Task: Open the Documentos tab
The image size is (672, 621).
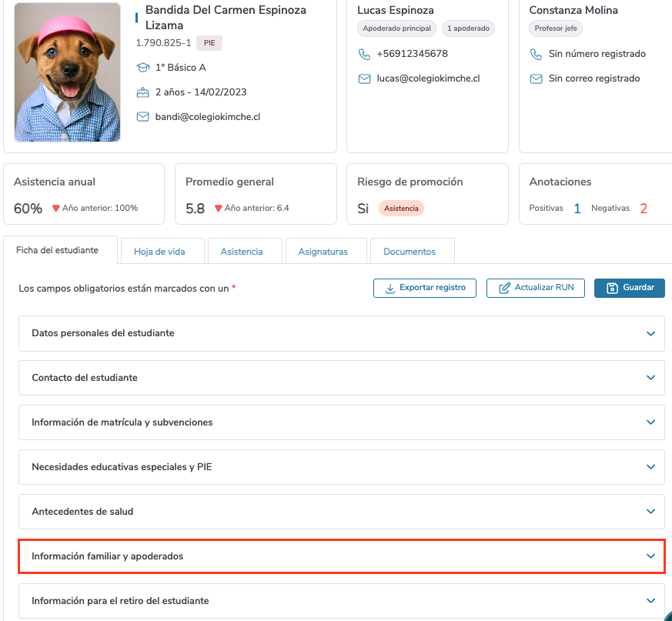Action: tap(413, 252)
